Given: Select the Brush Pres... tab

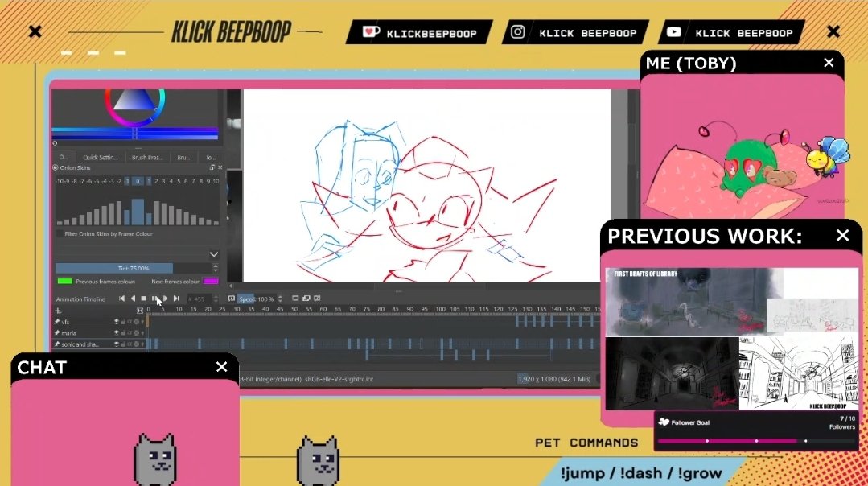Looking at the screenshot, I should [147, 157].
